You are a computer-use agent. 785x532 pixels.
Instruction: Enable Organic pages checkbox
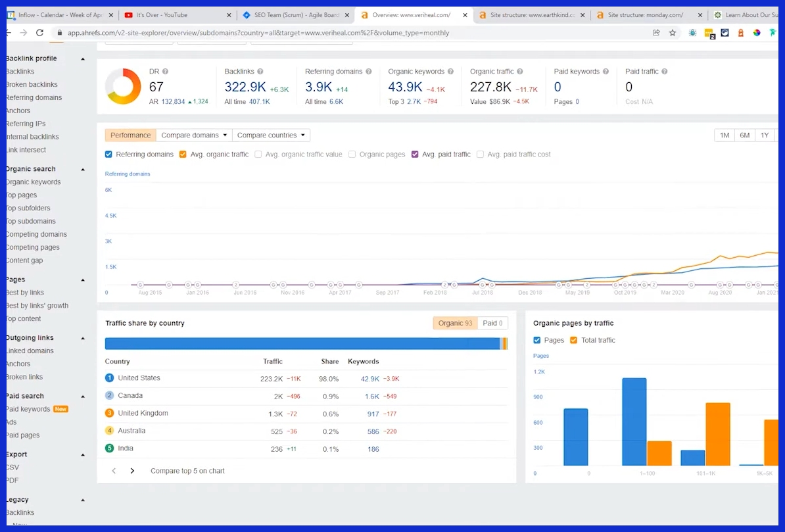[352, 155]
